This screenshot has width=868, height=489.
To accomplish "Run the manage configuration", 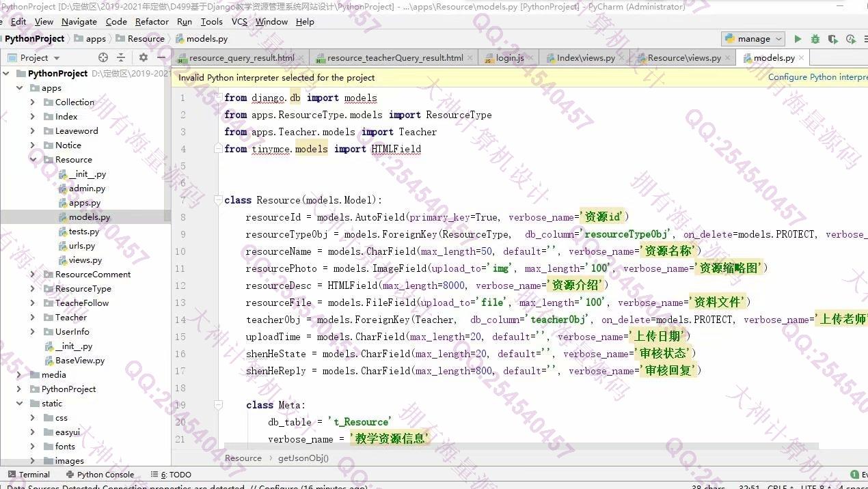I will coord(798,39).
